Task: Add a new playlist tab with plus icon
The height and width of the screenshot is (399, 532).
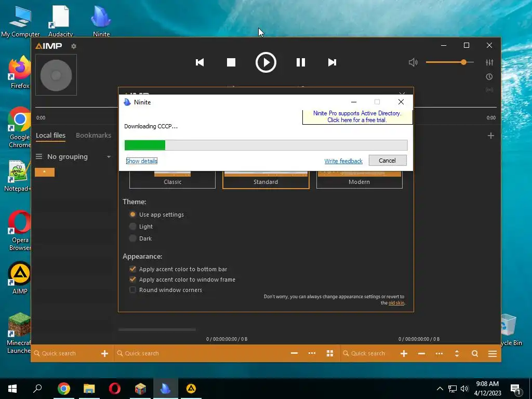Action: tap(490, 136)
